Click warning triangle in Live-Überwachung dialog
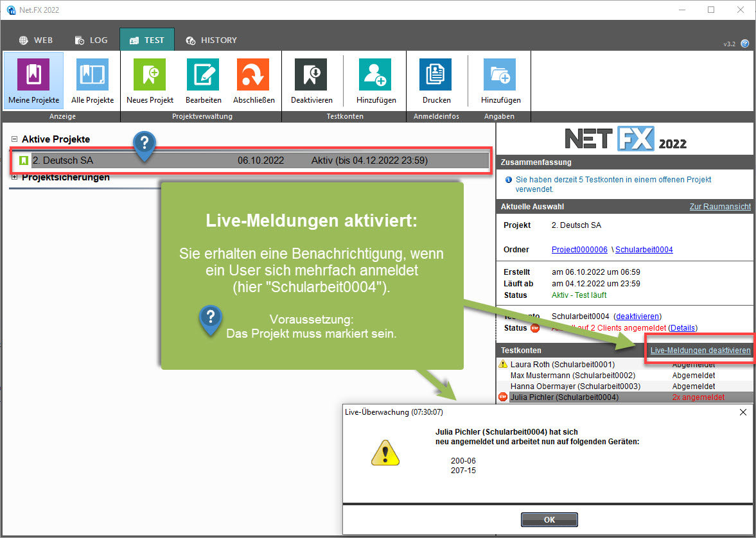Viewport: 756px width, 538px height. [x=385, y=452]
